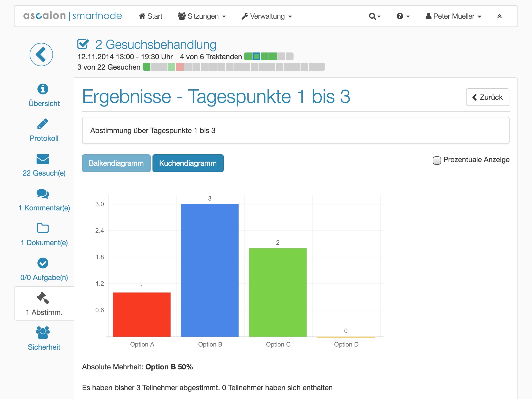Expand the Sitzungen menu
The image size is (532, 399).
[x=202, y=16]
